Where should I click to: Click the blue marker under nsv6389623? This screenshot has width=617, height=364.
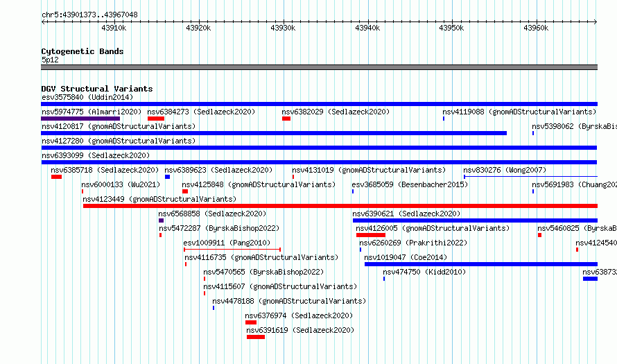[167, 177]
